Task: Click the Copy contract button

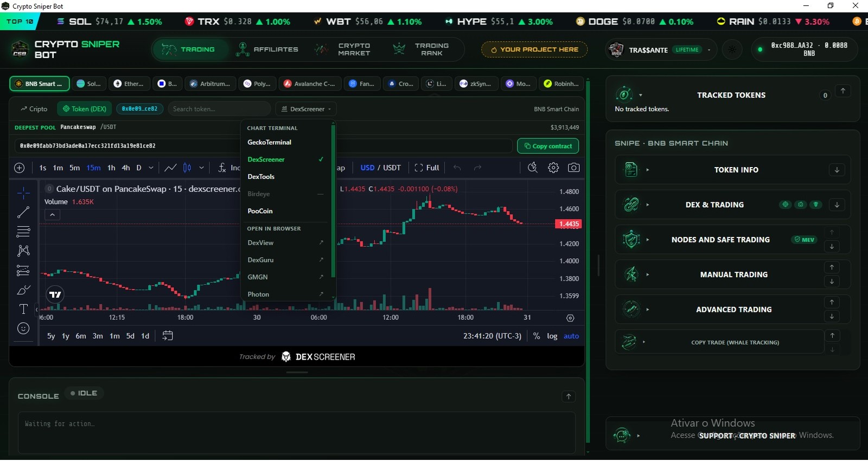Action: click(x=548, y=146)
